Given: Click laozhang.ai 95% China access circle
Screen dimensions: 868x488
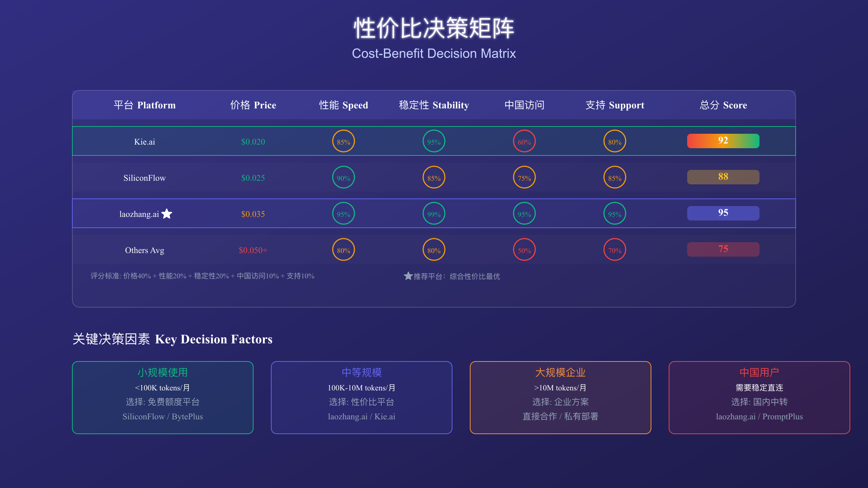Looking at the screenshot, I should [524, 213].
